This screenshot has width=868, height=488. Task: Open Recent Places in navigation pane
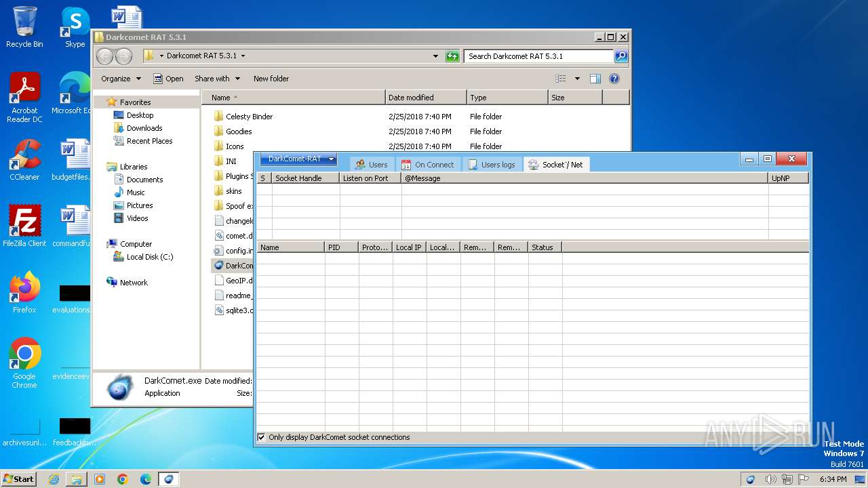point(149,141)
